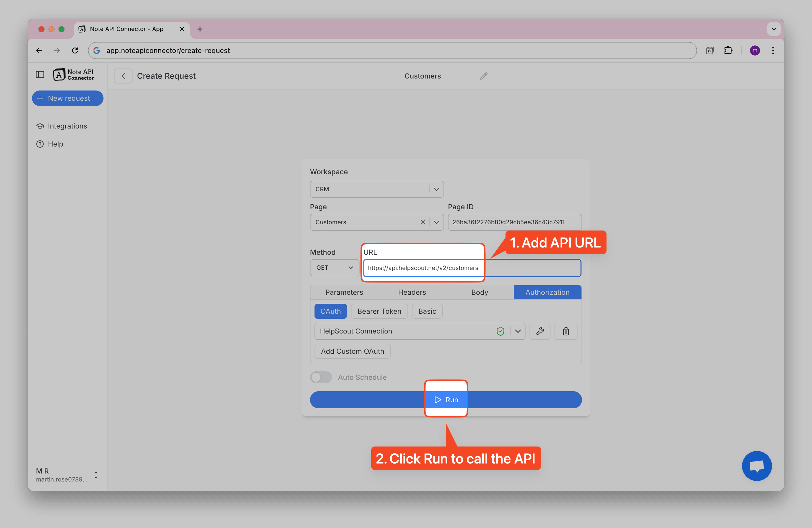This screenshot has width=812, height=528.
Task: Toggle the sidebar panel icon
Action: point(40,75)
